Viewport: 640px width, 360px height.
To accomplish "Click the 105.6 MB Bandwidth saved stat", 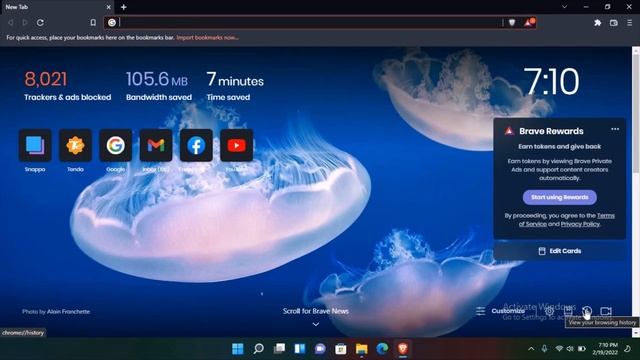I will 158,86.
